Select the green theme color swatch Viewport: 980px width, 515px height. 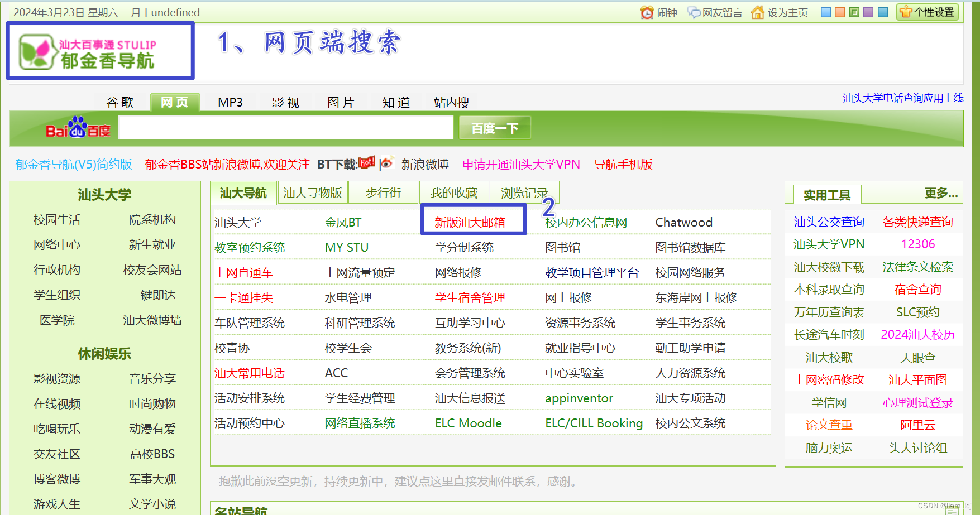pyautogui.click(x=854, y=12)
